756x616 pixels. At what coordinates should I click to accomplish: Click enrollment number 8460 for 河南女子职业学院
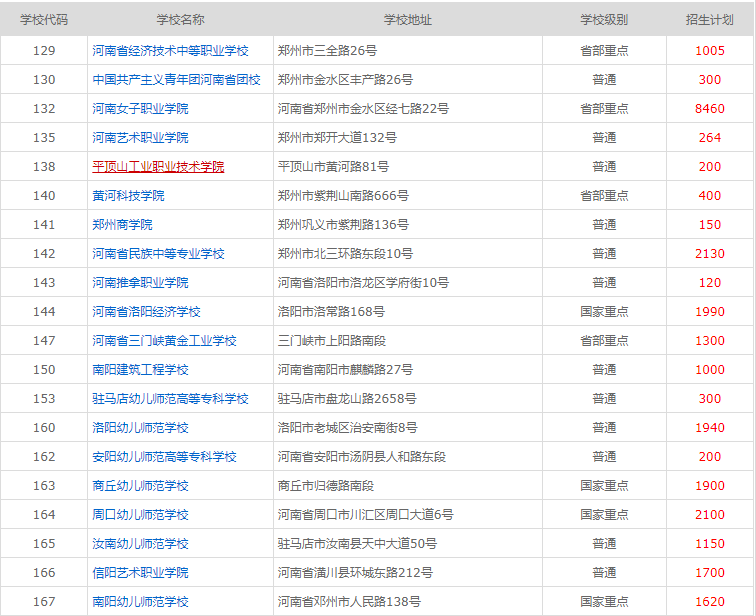coord(709,108)
